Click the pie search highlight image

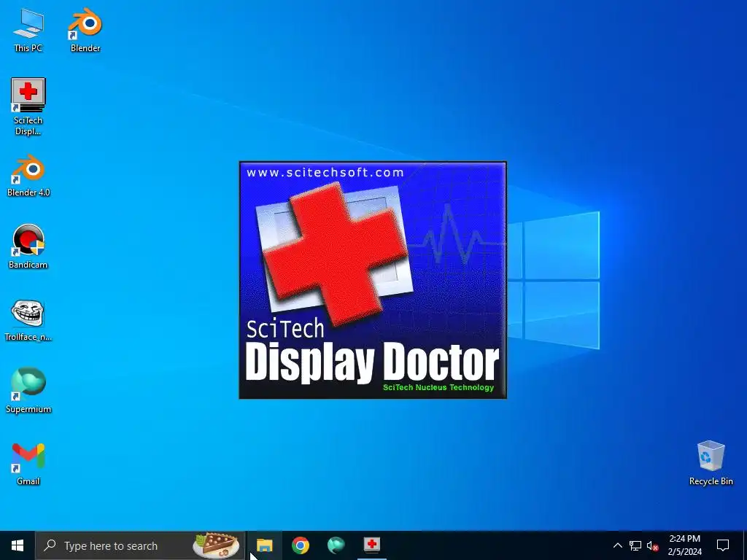pos(216,545)
